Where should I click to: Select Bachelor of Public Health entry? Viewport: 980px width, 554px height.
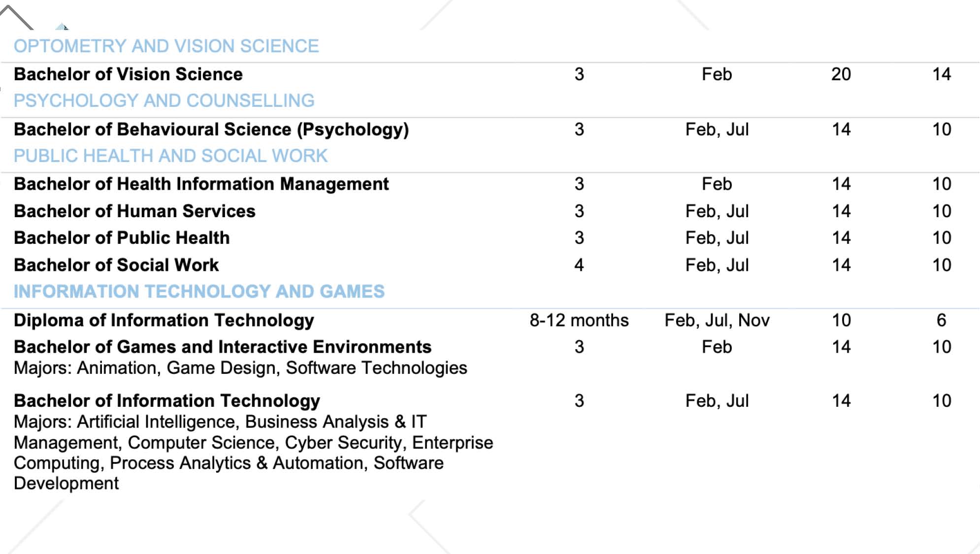point(122,238)
